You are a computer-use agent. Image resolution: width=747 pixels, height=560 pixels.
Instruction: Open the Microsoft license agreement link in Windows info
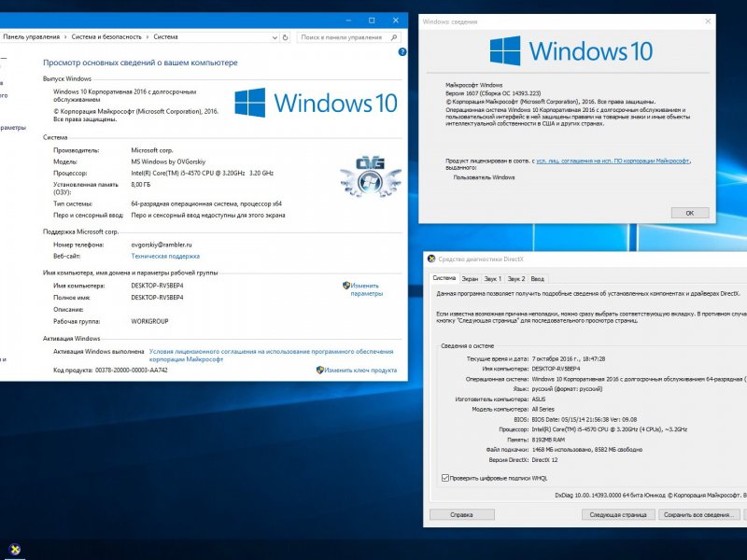613,161
